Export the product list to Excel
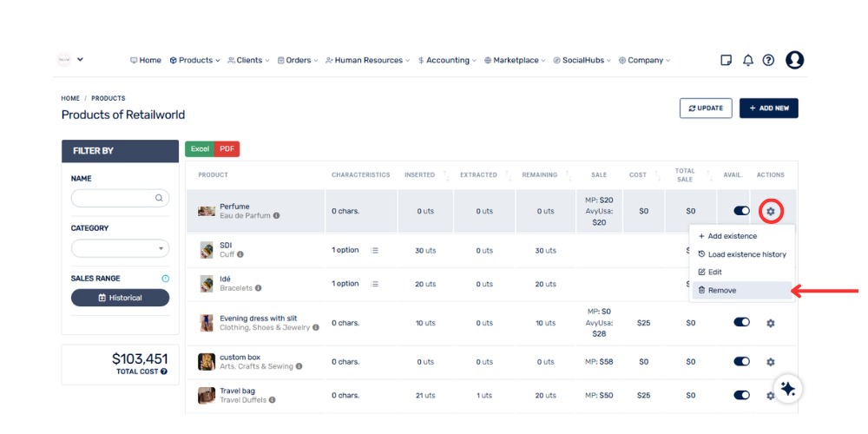This screenshot has width=868, height=434. tap(200, 149)
